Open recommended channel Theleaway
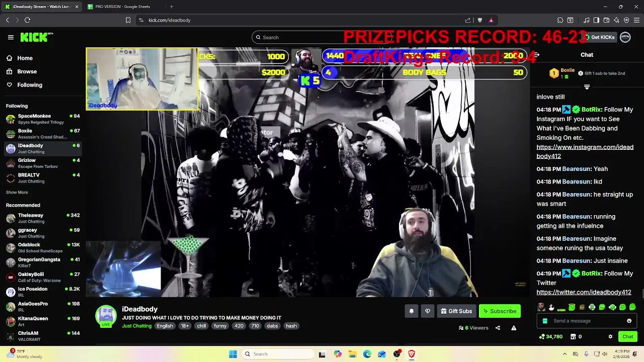The image size is (644, 362). click(x=43, y=218)
